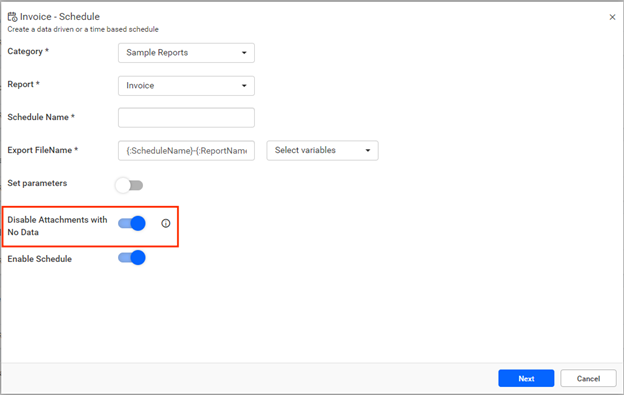Image resolution: width=624 pixels, height=395 pixels.
Task: Click the Cancel button
Action: pyautogui.click(x=588, y=378)
